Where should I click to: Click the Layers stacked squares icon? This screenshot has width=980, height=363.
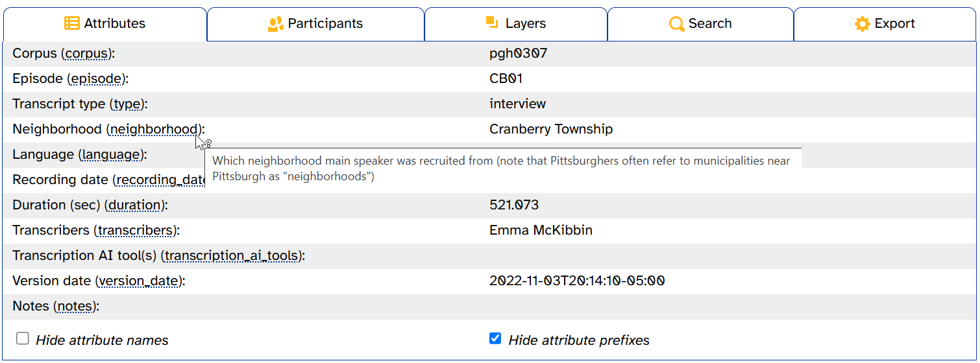(x=492, y=23)
